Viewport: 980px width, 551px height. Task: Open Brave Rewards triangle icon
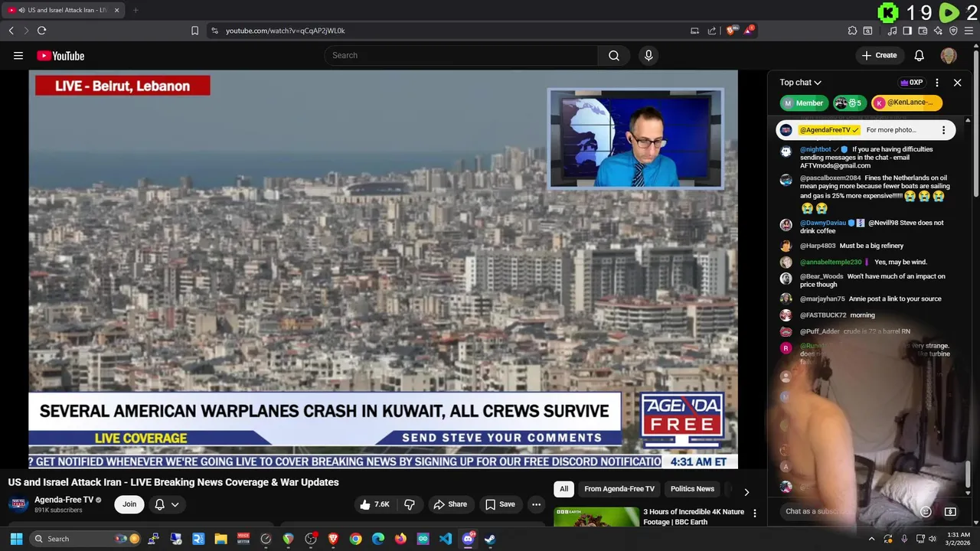click(x=749, y=31)
